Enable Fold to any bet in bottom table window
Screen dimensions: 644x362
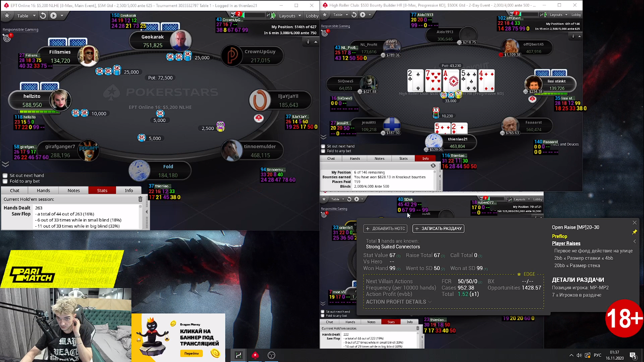tap(323, 316)
